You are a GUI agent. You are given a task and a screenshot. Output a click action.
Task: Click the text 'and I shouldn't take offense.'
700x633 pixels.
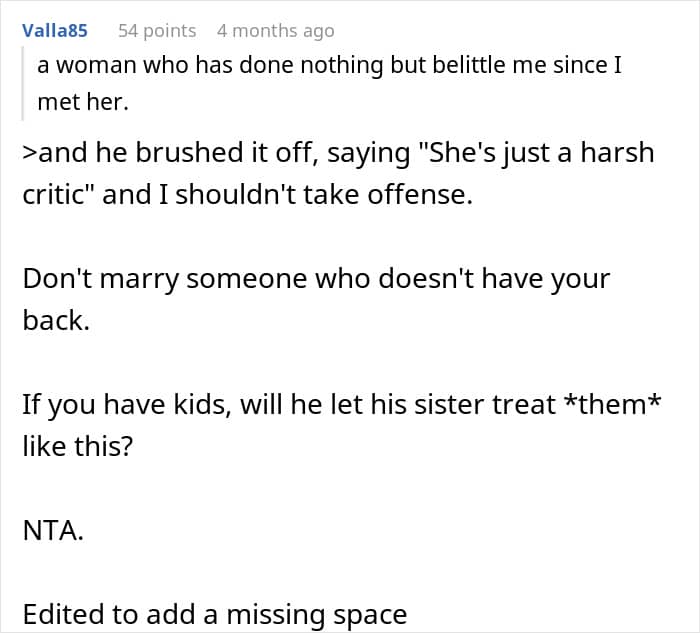pos(288,195)
